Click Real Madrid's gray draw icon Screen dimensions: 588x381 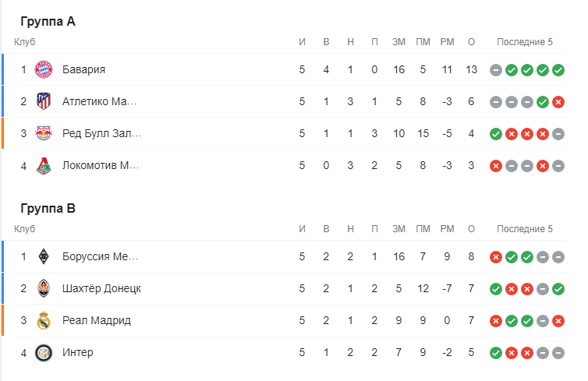(x=543, y=320)
